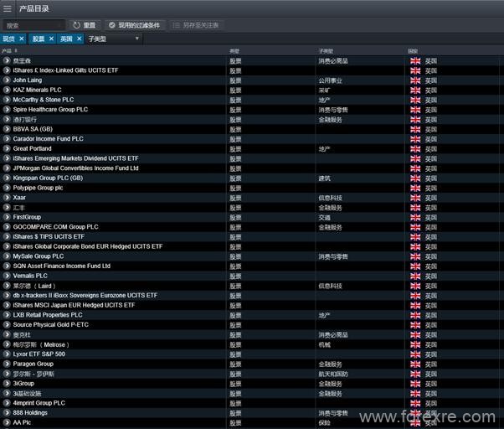The image size is (504, 429).
Task: Open John Laing row arrow icon
Action: pos(7,80)
